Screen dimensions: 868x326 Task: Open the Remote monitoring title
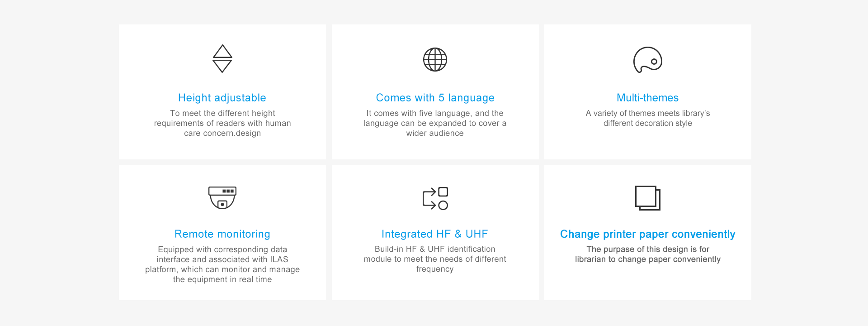222,234
